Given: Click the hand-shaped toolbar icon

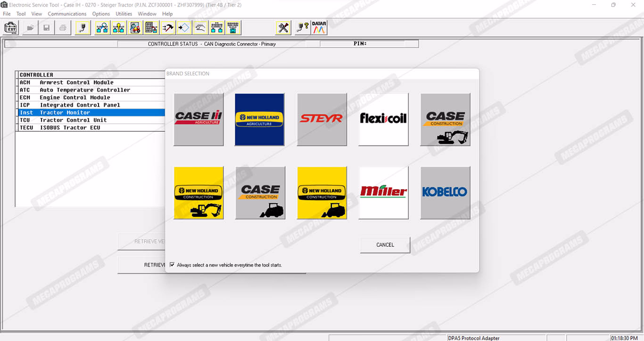Looking at the screenshot, I should coord(200,28).
